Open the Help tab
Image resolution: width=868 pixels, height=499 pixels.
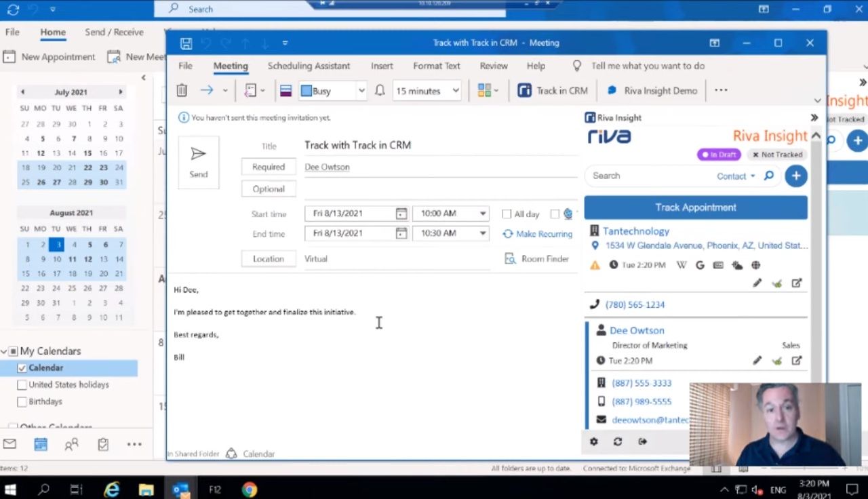[536, 66]
